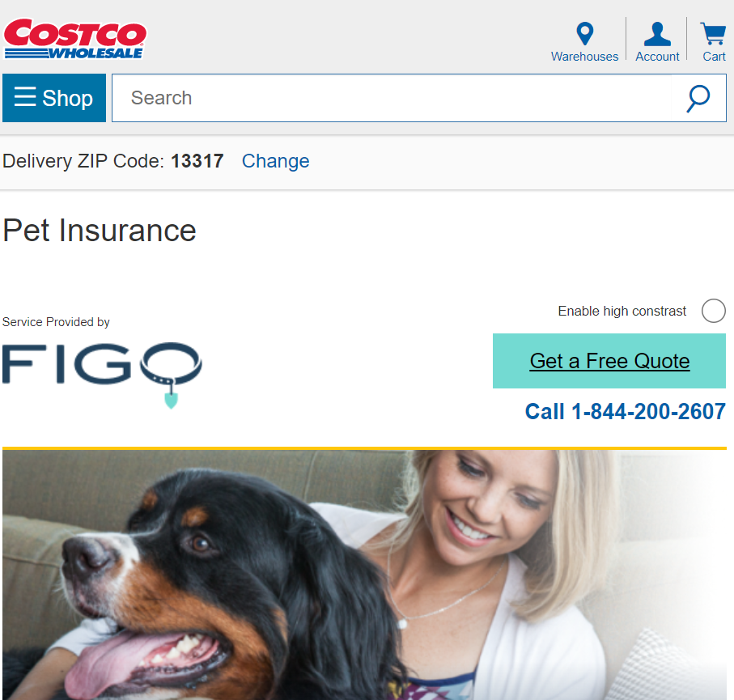Click the Figo logo

click(102, 375)
